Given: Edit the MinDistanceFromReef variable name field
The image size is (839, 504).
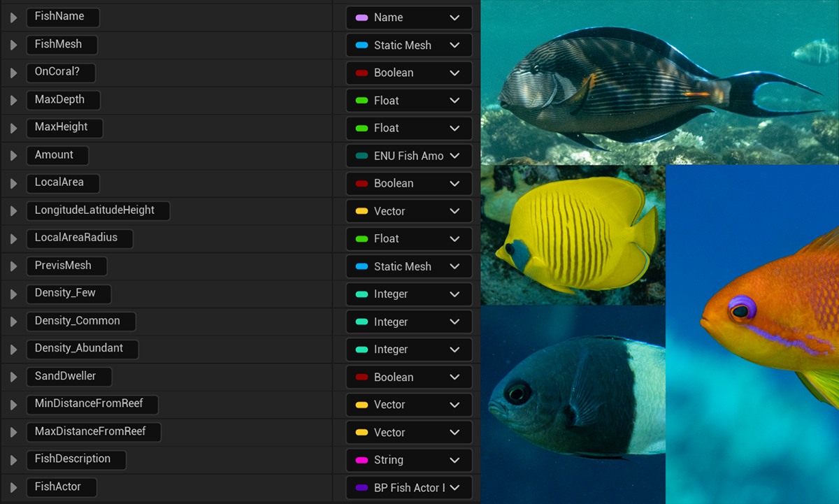Looking at the screenshot, I should point(92,404).
